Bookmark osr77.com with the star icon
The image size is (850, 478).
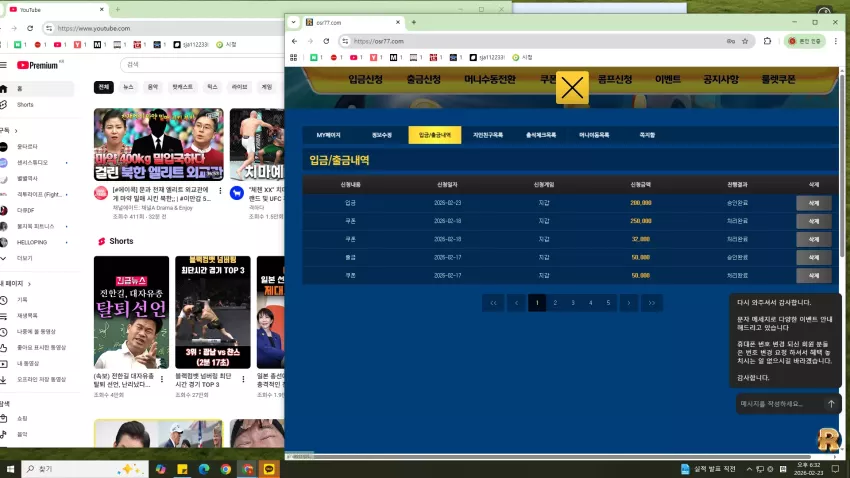click(745, 41)
